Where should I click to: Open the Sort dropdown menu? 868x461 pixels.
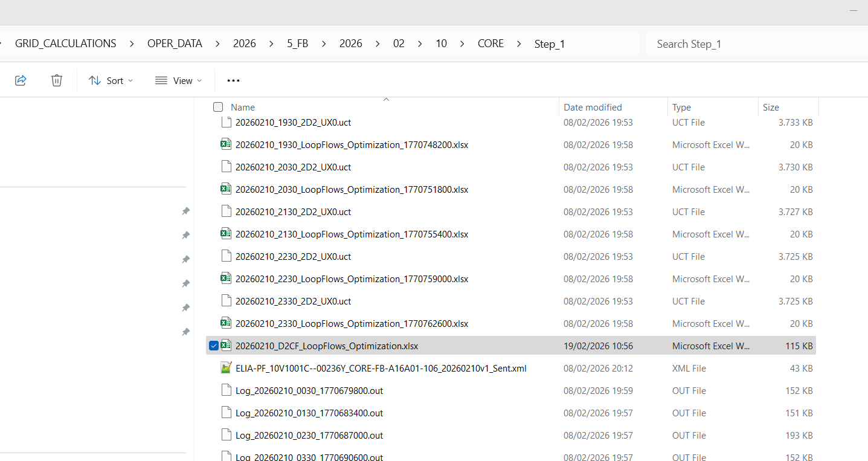pyautogui.click(x=111, y=80)
